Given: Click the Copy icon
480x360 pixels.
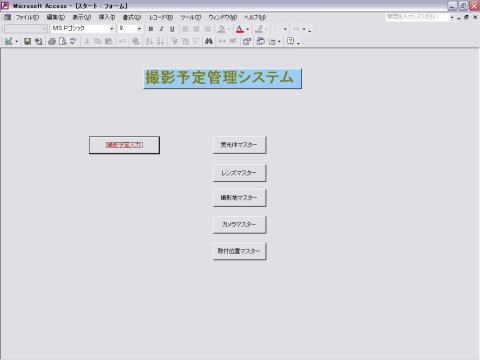Looking at the screenshot, I should coord(97,41).
